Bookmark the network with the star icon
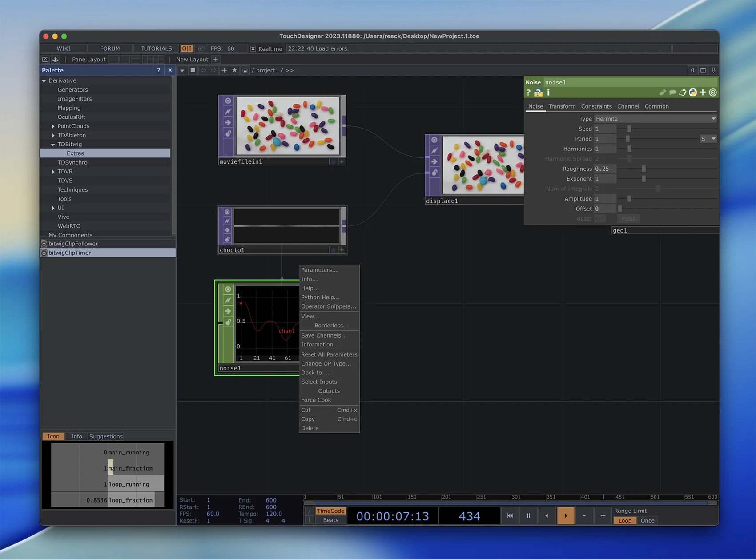 (234, 70)
